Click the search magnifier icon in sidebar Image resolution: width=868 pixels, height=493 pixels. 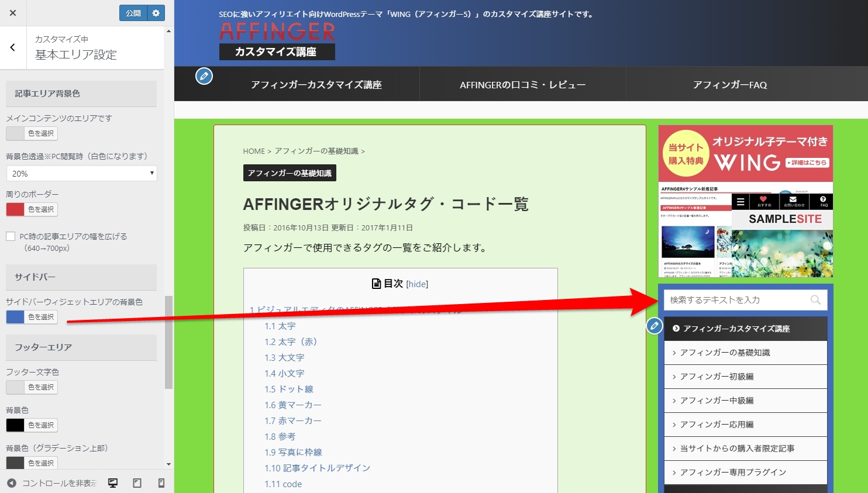click(815, 300)
